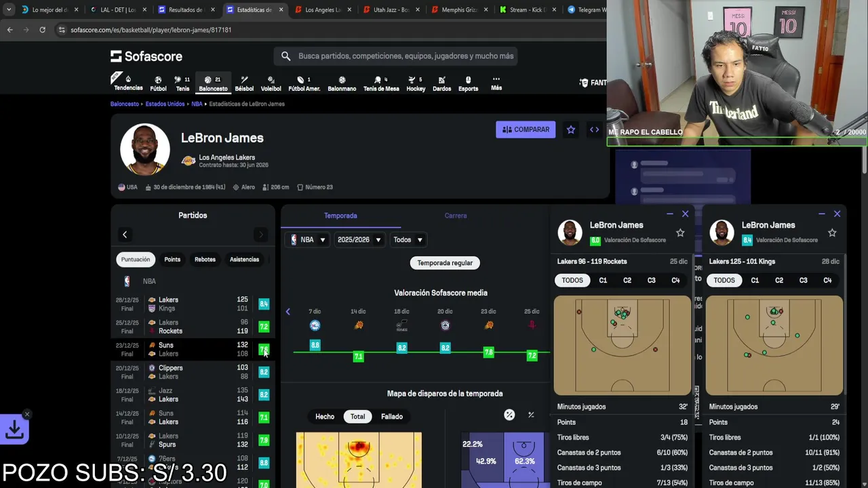The width and height of the screenshot is (868, 488).
Task: Click the 8.8 rating marker on graph
Action: tap(315, 345)
